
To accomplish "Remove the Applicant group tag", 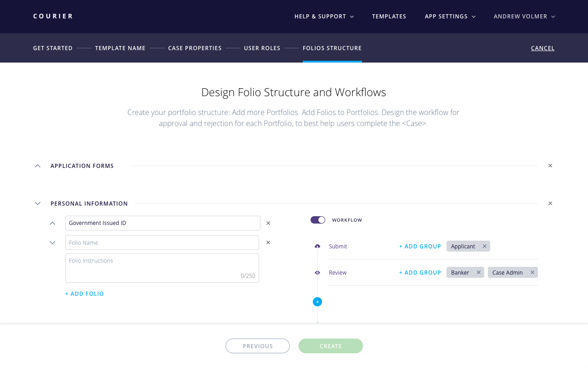I will tap(484, 247).
